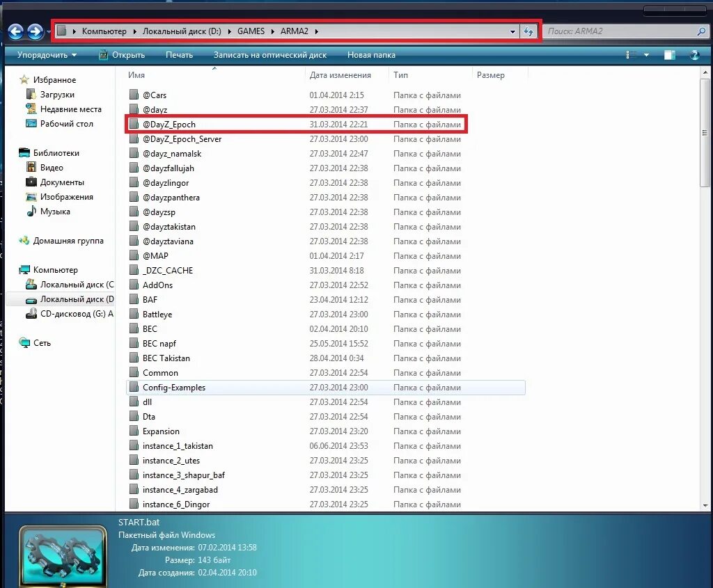The image size is (713, 588).
Task: Refresh the ARMA2 folder view
Action: pos(528,31)
